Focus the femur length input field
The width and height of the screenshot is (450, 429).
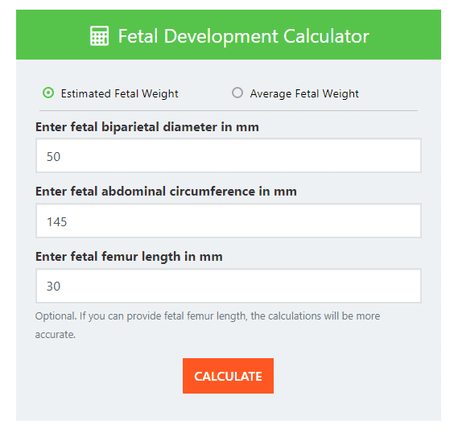pyautogui.click(x=228, y=286)
